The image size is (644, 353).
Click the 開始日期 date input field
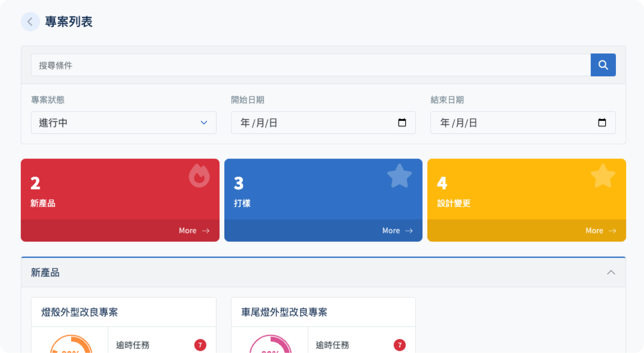coord(314,123)
